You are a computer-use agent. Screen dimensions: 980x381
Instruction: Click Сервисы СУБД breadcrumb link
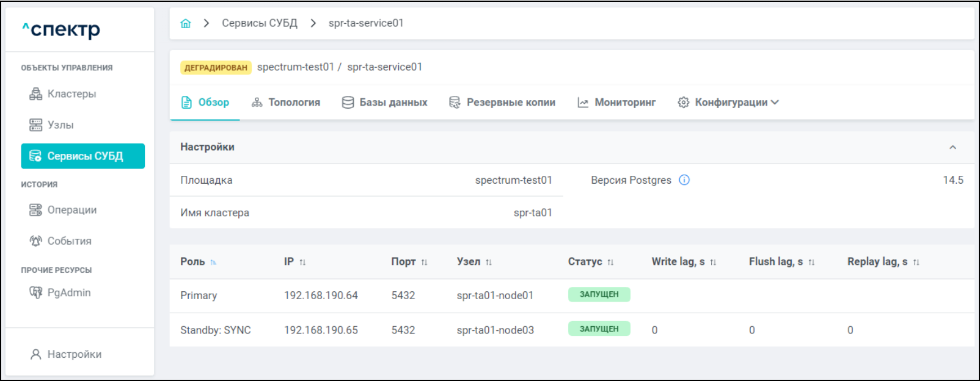click(260, 23)
